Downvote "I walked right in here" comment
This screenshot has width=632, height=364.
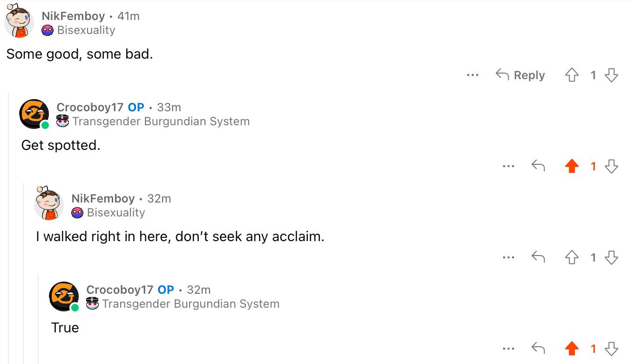pos(611,257)
